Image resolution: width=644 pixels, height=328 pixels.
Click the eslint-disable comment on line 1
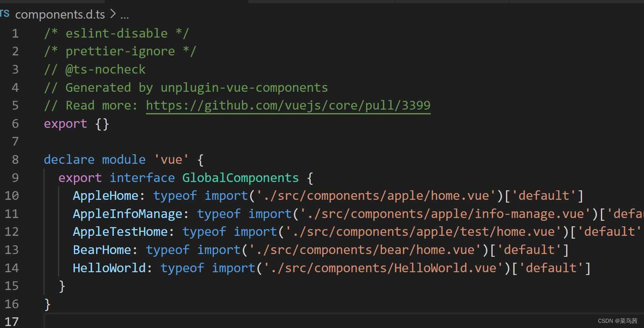117,33
